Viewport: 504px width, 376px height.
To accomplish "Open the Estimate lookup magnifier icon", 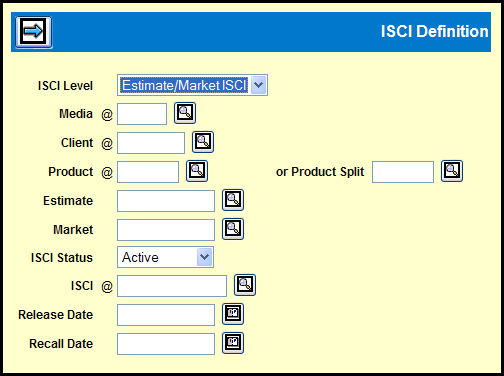I will point(233,200).
